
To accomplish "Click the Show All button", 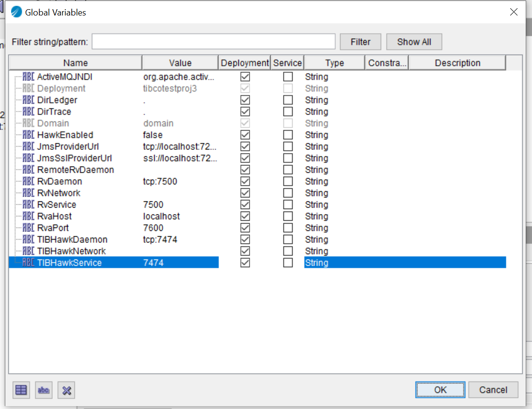I will click(x=414, y=42).
